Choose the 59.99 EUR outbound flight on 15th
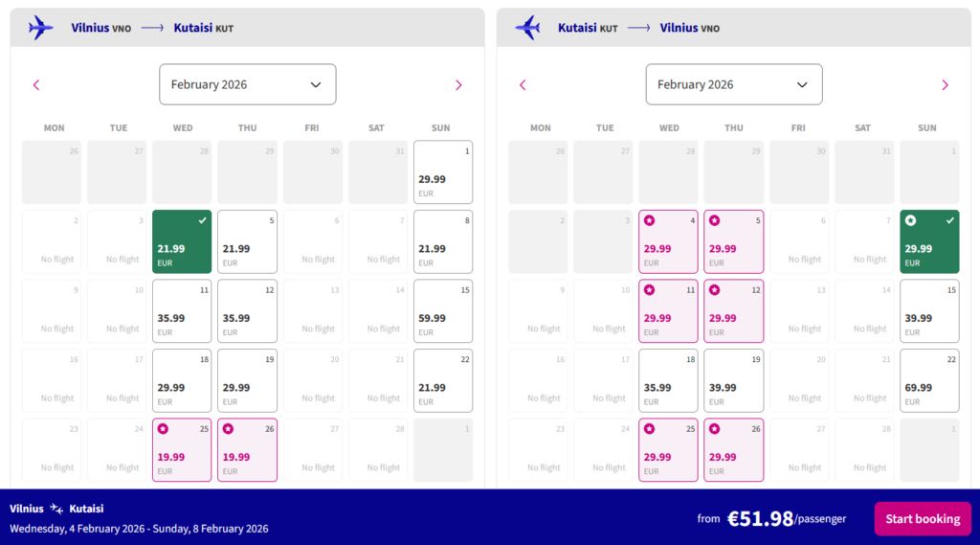Screen dimensions: 980x545 [442, 311]
